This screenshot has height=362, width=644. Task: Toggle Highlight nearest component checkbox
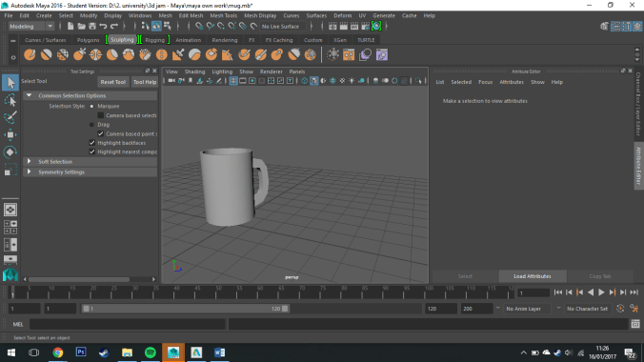tap(92, 152)
